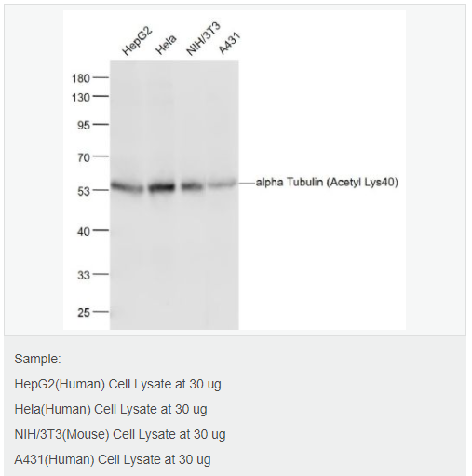Click the 25 molecular weight marker

click(84, 313)
